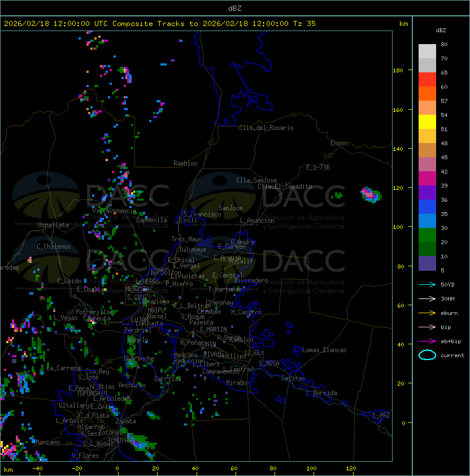Viewport: 470px width, 476px height.
Task: Click the Clla.del_Rosario map label
Action: [x=266, y=128]
